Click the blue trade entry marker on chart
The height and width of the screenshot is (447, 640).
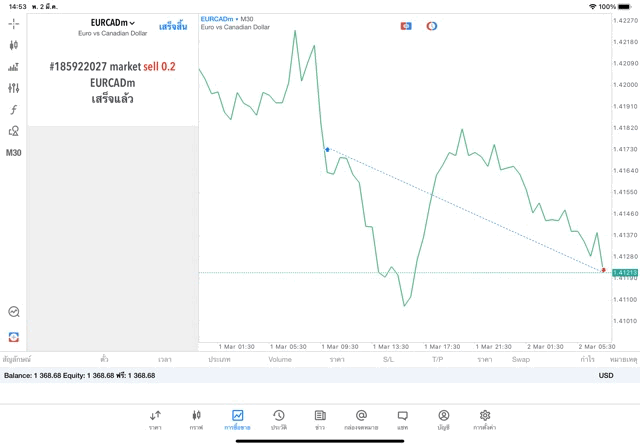[x=327, y=149]
